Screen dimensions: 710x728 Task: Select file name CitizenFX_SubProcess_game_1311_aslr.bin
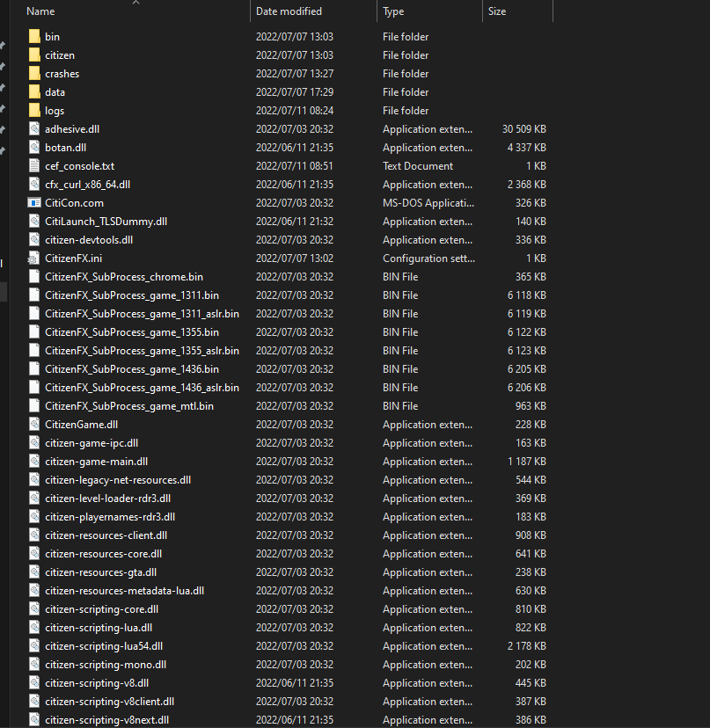pyautogui.click(x=142, y=314)
